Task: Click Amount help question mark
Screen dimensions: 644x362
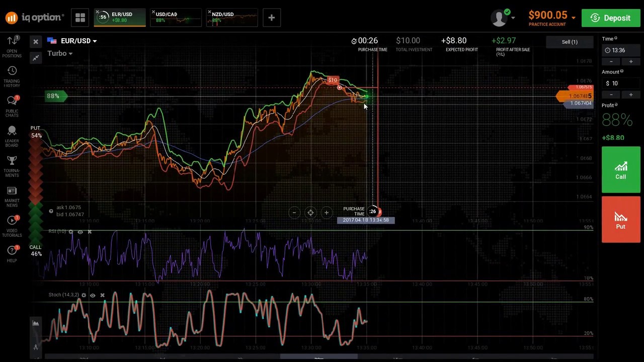Action: (623, 71)
